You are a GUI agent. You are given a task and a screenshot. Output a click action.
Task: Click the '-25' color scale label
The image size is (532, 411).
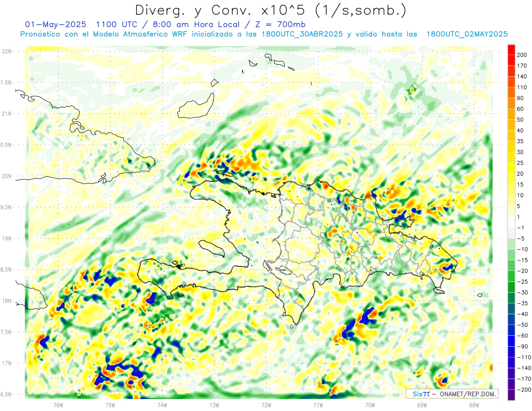click(x=523, y=282)
